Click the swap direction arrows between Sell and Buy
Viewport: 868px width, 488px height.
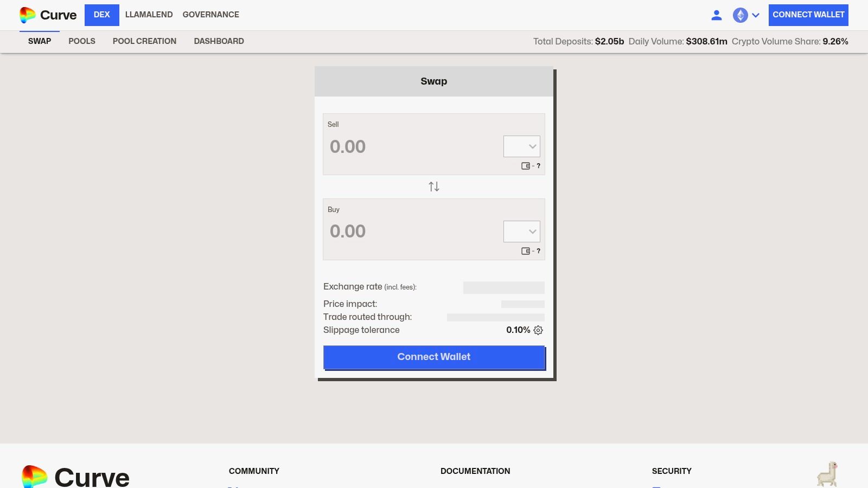tap(433, 186)
